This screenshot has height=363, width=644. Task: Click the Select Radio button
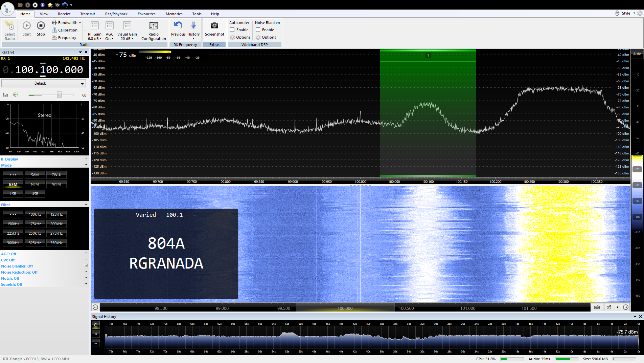coord(10,30)
